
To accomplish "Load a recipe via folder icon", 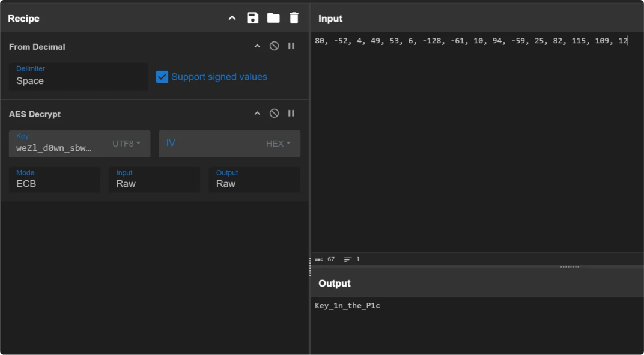I will [273, 18].
